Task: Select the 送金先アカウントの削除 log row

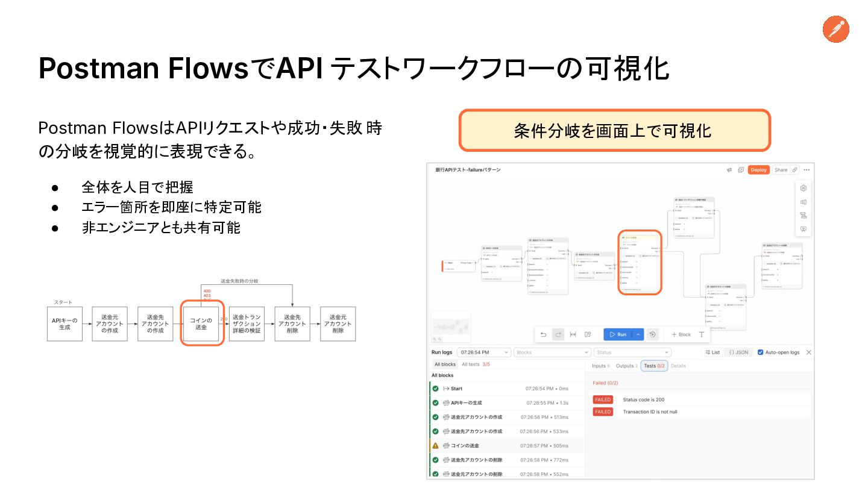Action: 507,460
